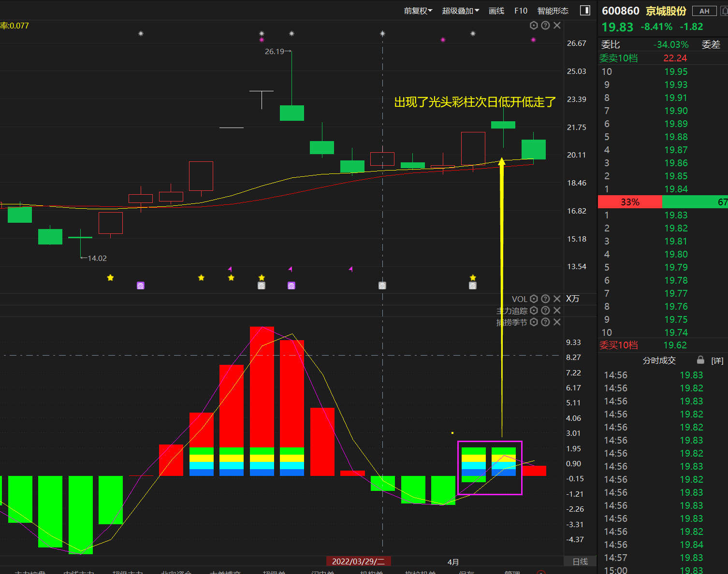
Task: Click the current price 19.83 in header
Action: [617, 27]
